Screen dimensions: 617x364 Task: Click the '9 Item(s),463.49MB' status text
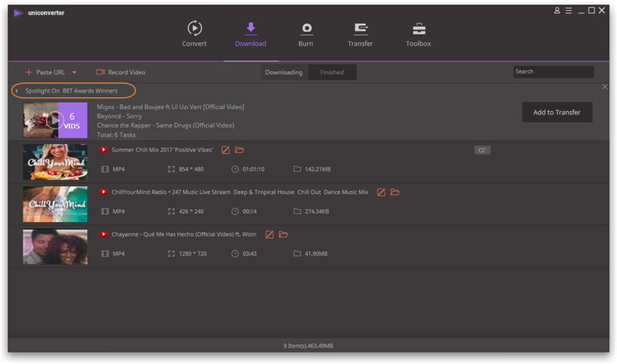click(308, 346)
